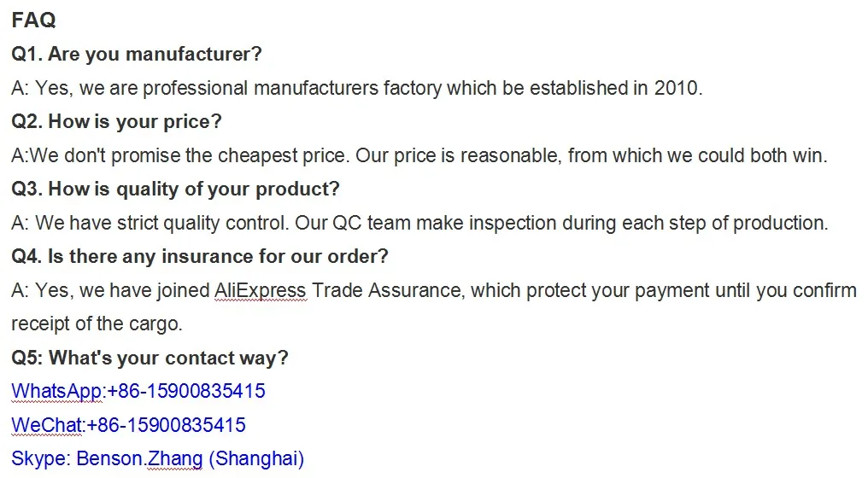868x478 pixels.
Task: Click the Q4 insurance question
Action: (x=200, y=257)
